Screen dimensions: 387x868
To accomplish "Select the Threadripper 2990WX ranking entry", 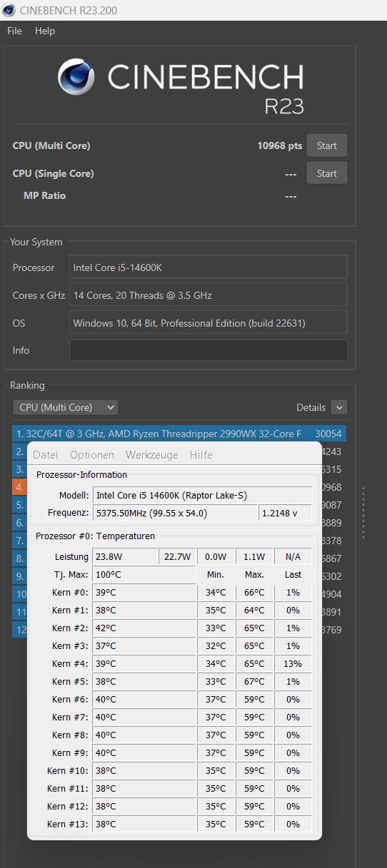I will pos(179,434).
